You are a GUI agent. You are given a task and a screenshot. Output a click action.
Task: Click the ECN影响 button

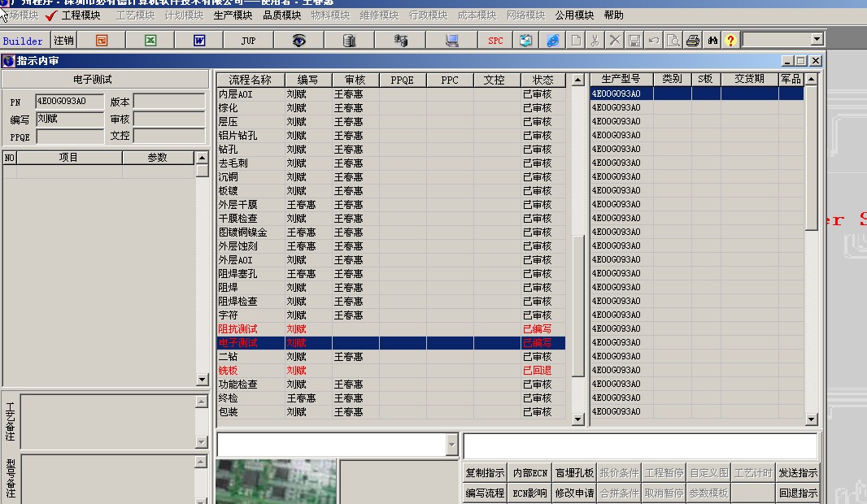coord(529,493)
